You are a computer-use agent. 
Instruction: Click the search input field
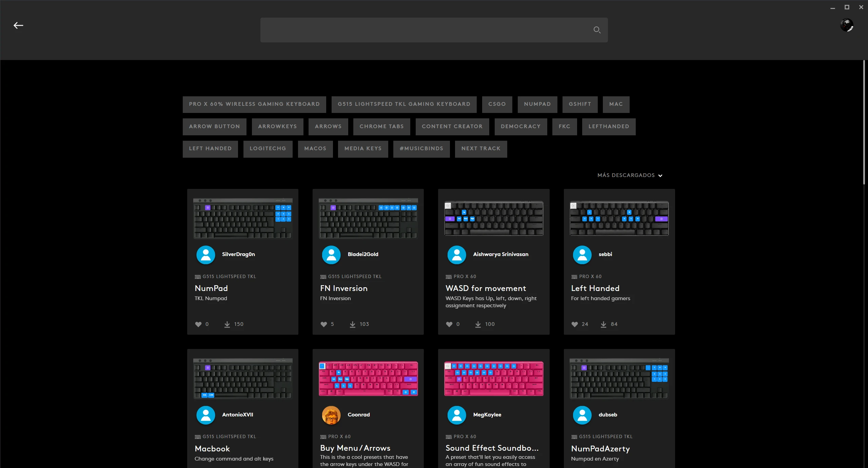click(x=434, y=30)
